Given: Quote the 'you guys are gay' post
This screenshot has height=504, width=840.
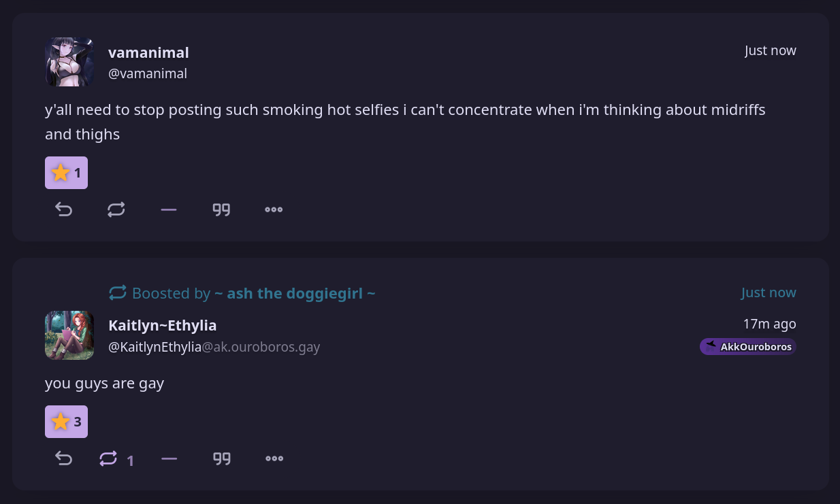Looking at the screenshot, I should point(222,458).
